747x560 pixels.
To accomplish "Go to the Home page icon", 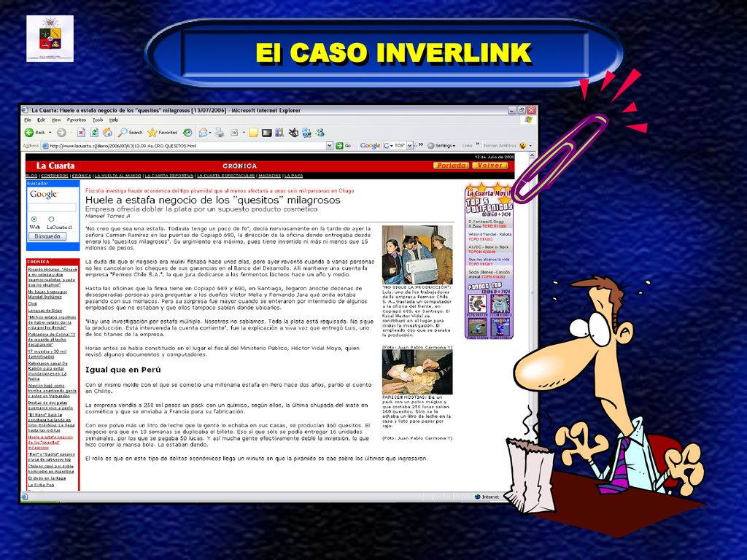I will pyautogui.click(x=108, y=133).
